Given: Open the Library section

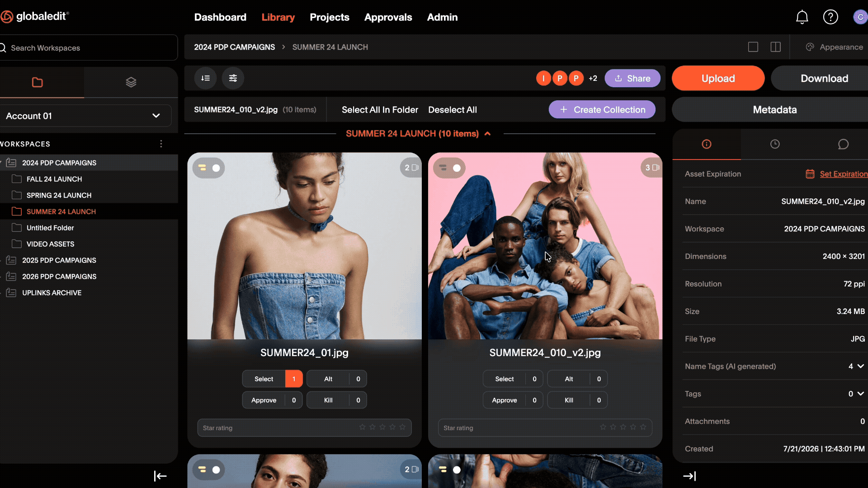Looking at the screenshot, I should (278, 17).
